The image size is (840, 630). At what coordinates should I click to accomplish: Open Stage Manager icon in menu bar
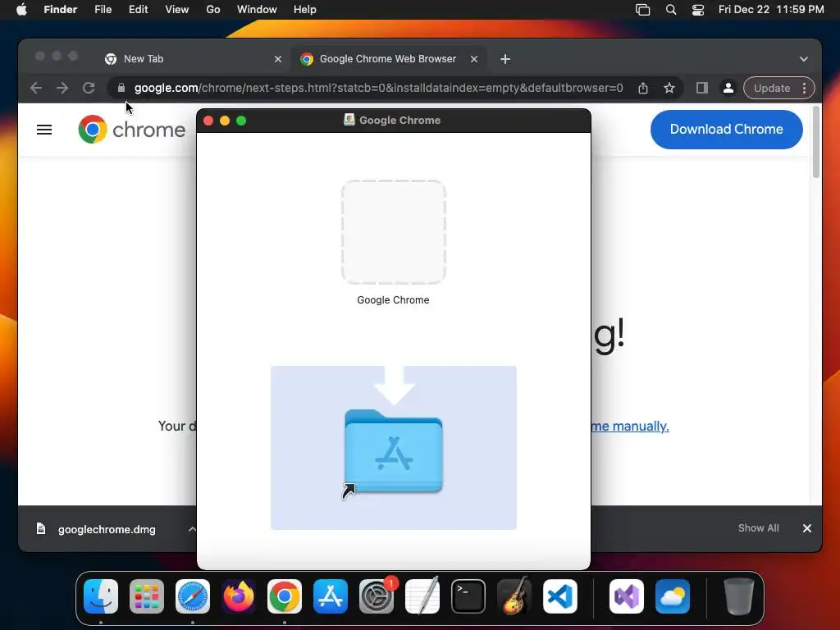642,10
